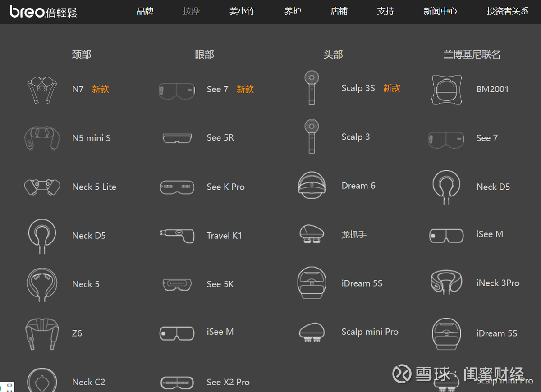Image resolution: width=541 pixels, height=392 pixels.
Task: Click the N5 mini S product icon
Action: coord(41,138)
